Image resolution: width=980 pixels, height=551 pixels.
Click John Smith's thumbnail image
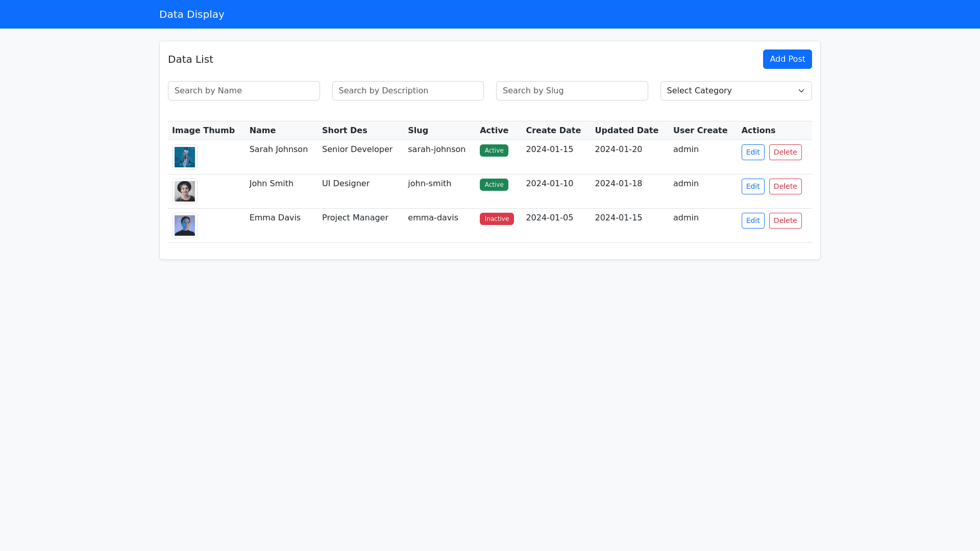tap(184, 191)
